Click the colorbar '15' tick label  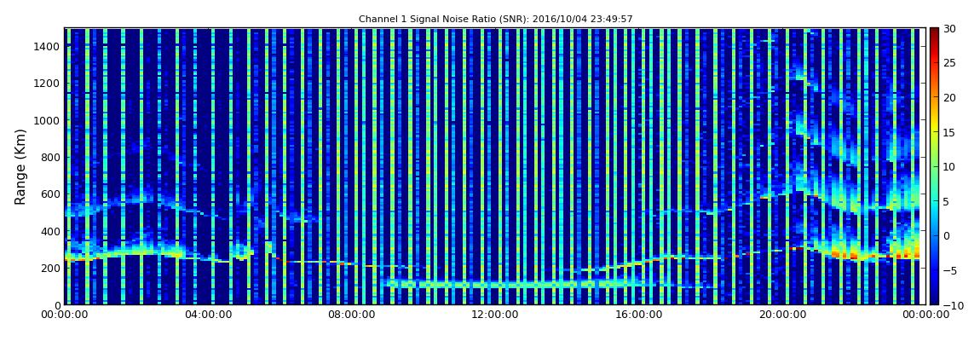950,132
